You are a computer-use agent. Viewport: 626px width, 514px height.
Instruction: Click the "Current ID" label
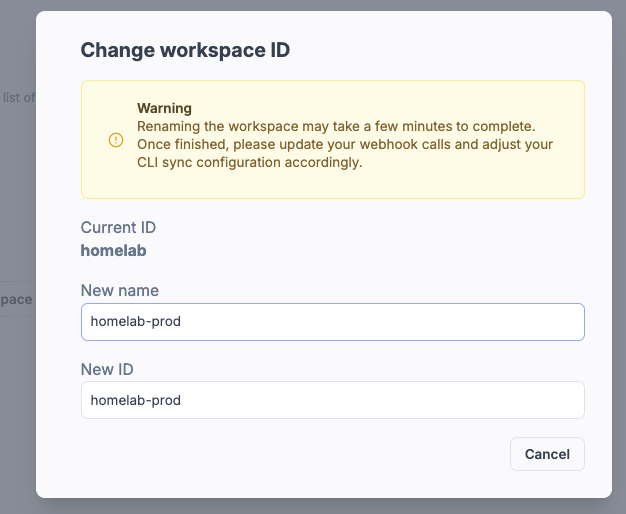[118, 228]
